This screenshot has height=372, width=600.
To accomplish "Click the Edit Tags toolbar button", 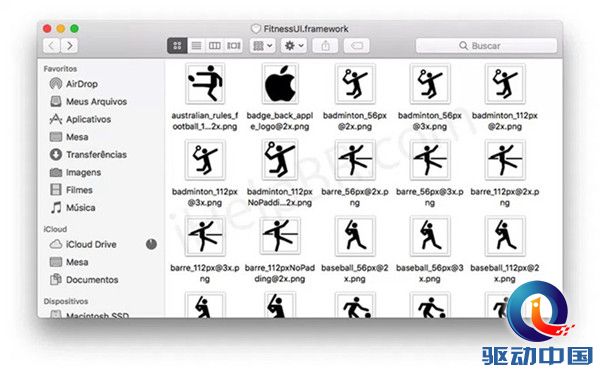I will [x=357, y=46].
